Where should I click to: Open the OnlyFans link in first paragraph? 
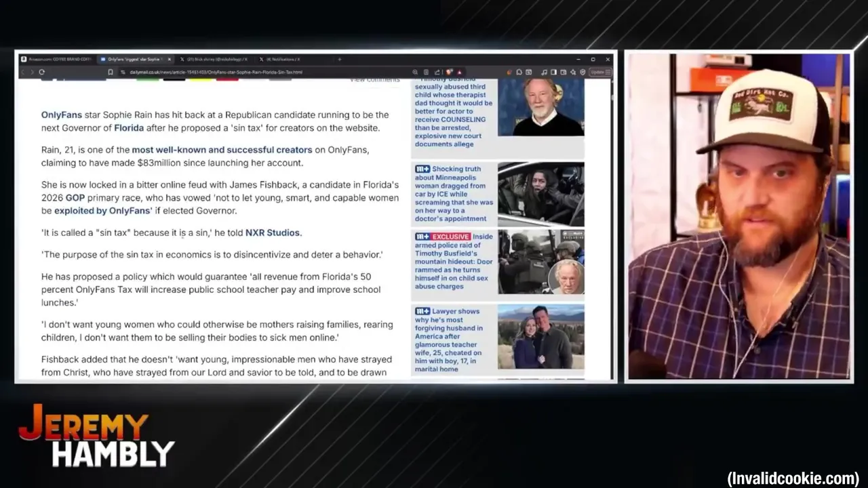pos(62,115)
